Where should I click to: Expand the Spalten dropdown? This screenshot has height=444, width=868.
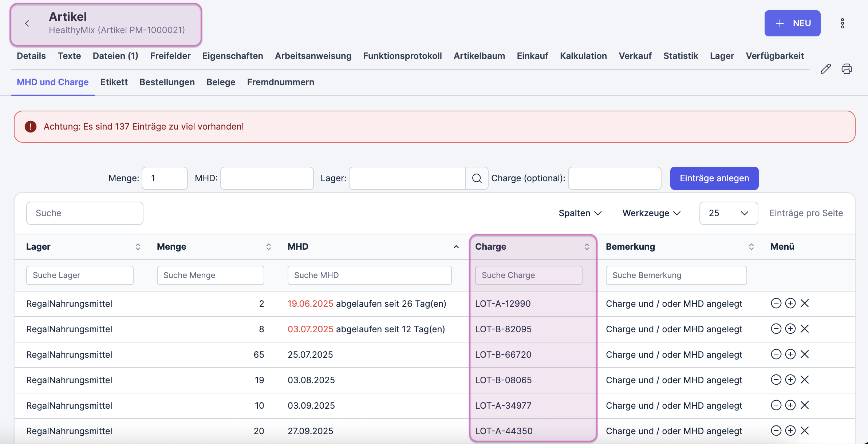[x=580, y=213]
